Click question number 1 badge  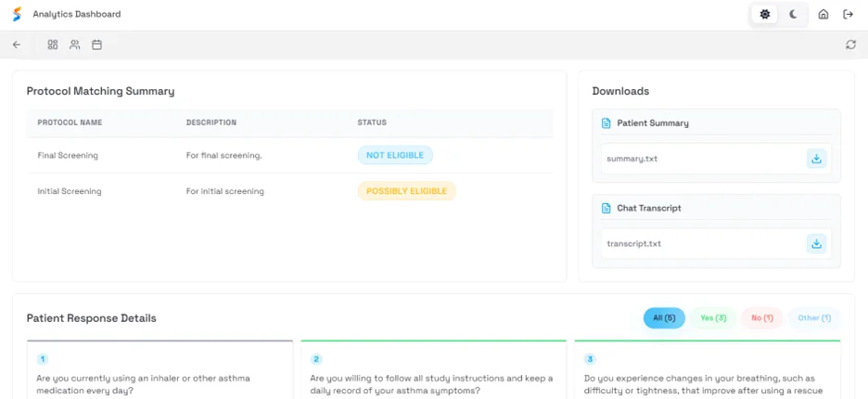tap(43, 359)
